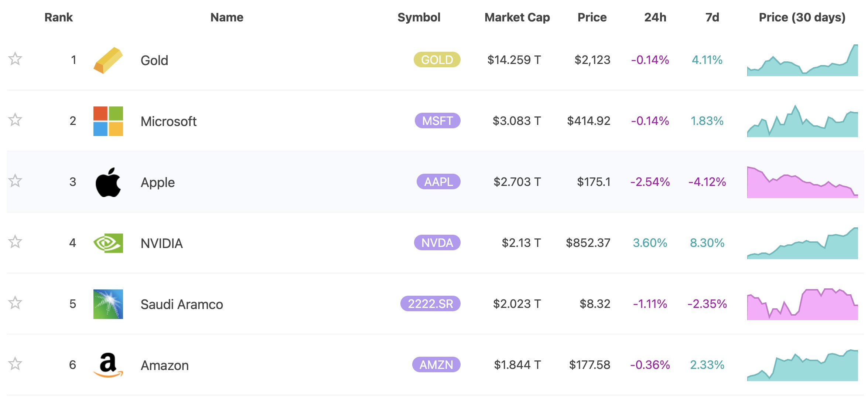Screen dimensions: 868x397
Task: Click the NVIDIA green eye logo
Action: point(108,243)
